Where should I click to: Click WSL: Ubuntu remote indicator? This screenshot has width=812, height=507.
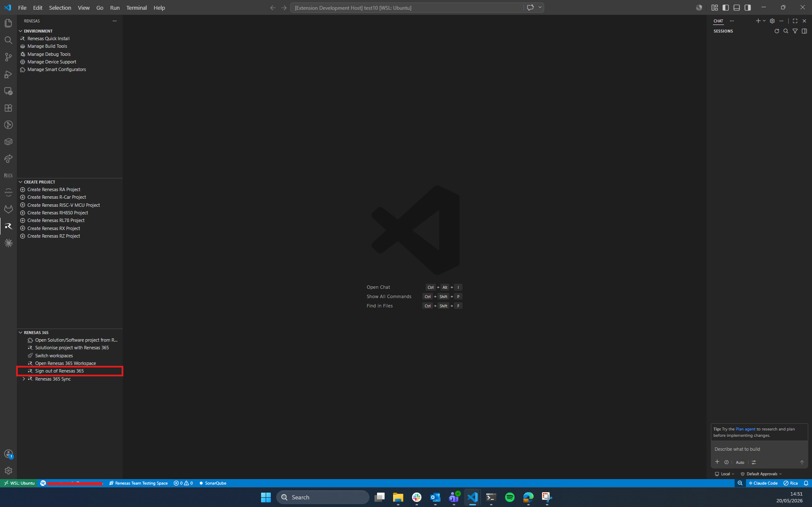(x=19, y=483)
